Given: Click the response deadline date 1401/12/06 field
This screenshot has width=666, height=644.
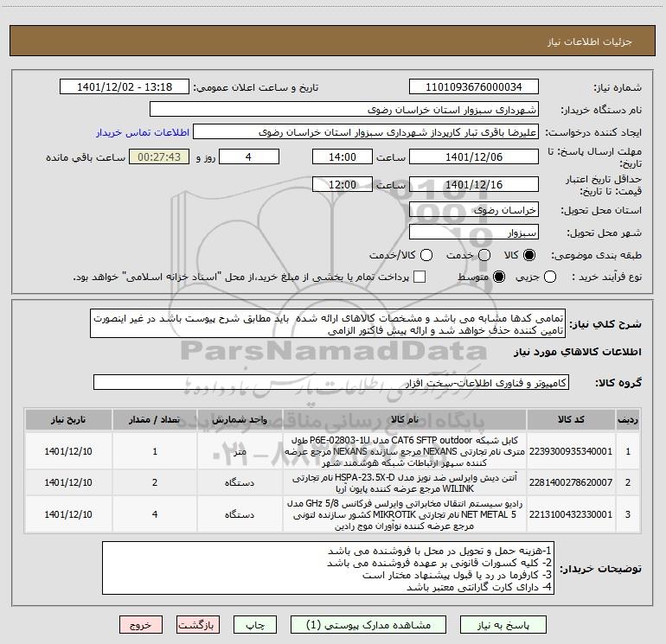Looking at the screenshot, I should 474,156.
